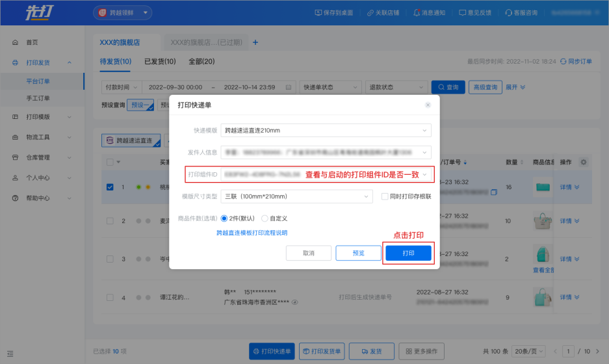Switch to 已发货(10) tab
The width and height of the screenshot is (609, 364).
coord(160,61)
